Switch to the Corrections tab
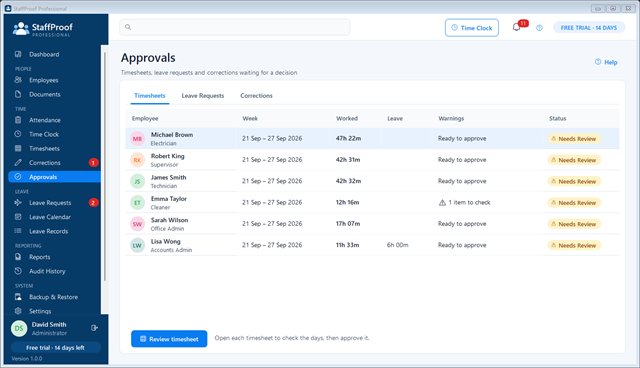Image resolution: width=640 pixels, height=368 pixels. 256,96
